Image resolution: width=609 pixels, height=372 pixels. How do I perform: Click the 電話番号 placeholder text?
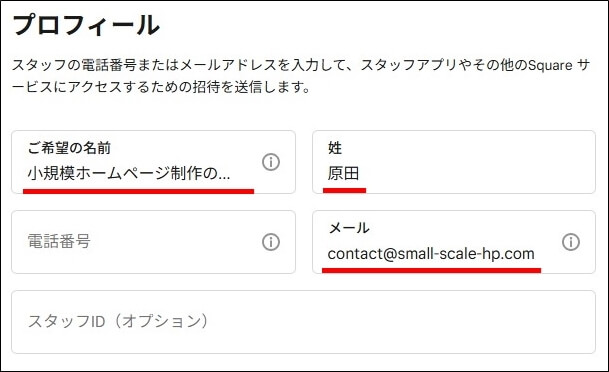click(59, 241)
